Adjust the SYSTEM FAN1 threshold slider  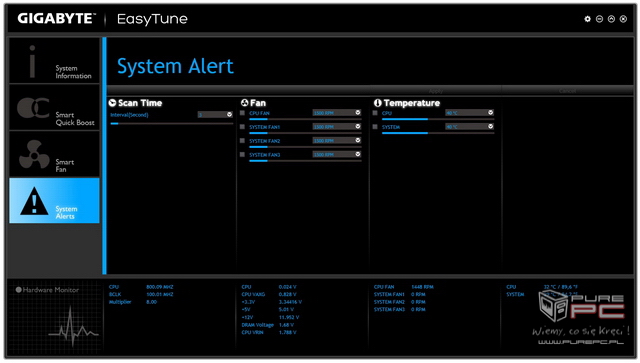click(x=305, y=133)
